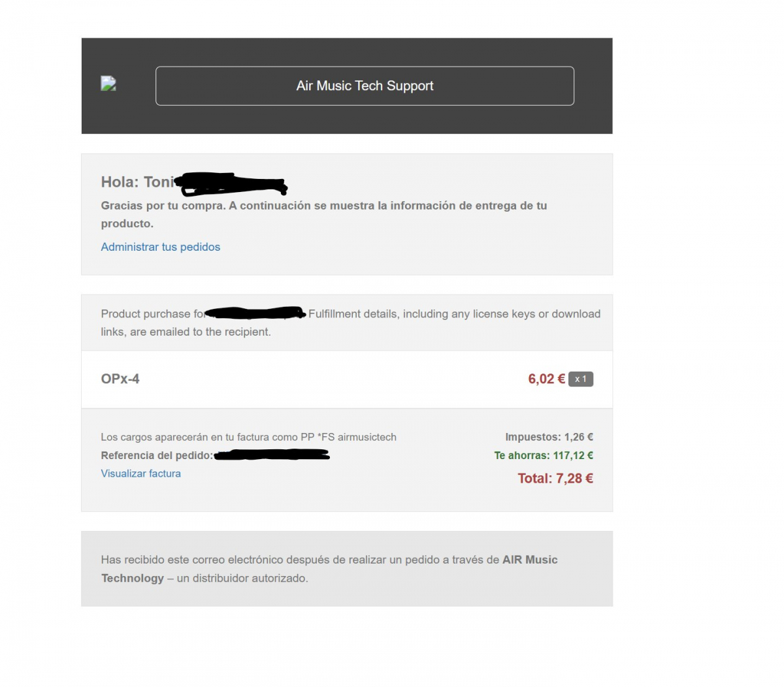This screenshot has height=687, width=784.
Task: Click the Hola: Toni greeting heading
Action: tap(138, 182)
